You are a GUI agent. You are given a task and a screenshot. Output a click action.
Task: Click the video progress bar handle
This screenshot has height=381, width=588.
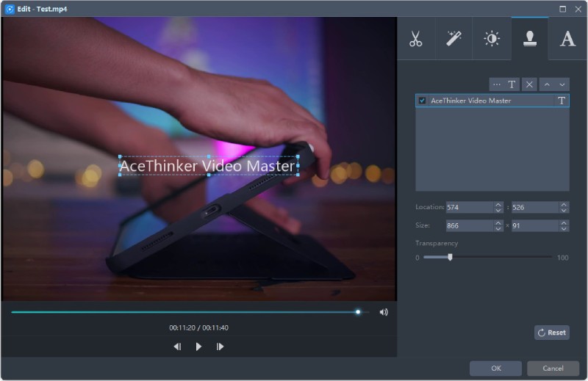[358, 312]
